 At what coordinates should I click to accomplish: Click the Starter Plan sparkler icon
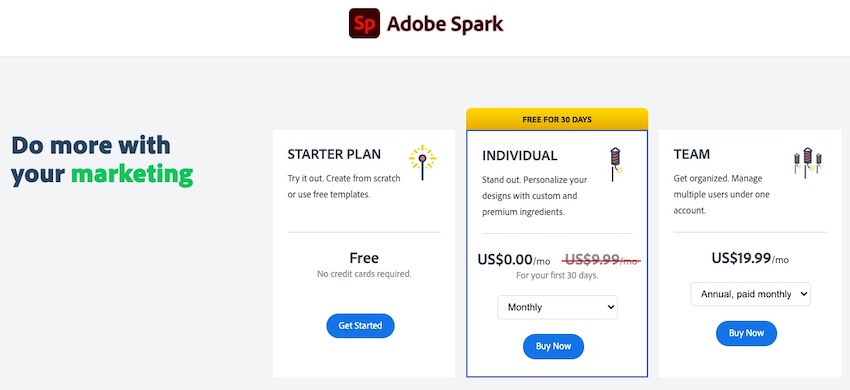point(422,162)
